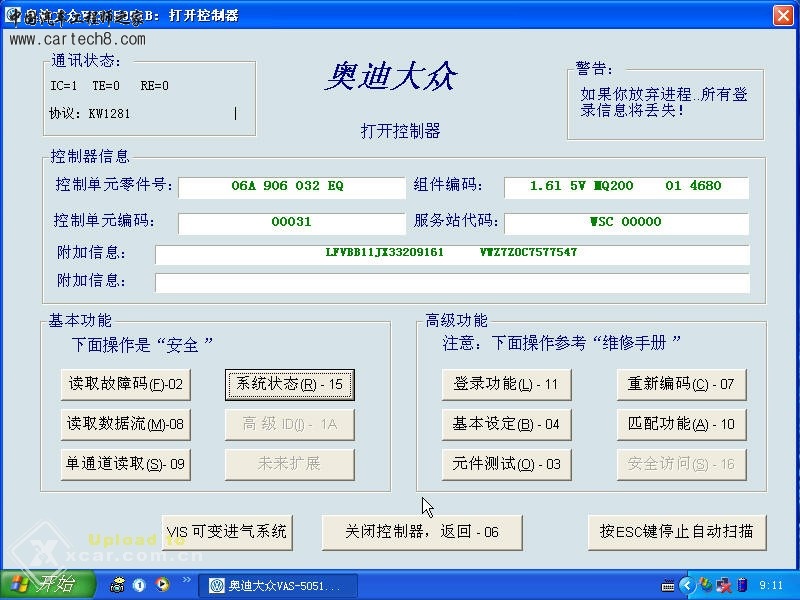This screenshot has height=600, width=800.
Task: Click 读取故障码(F)-02 read fault codes button
Action: [x=126, y=384]
